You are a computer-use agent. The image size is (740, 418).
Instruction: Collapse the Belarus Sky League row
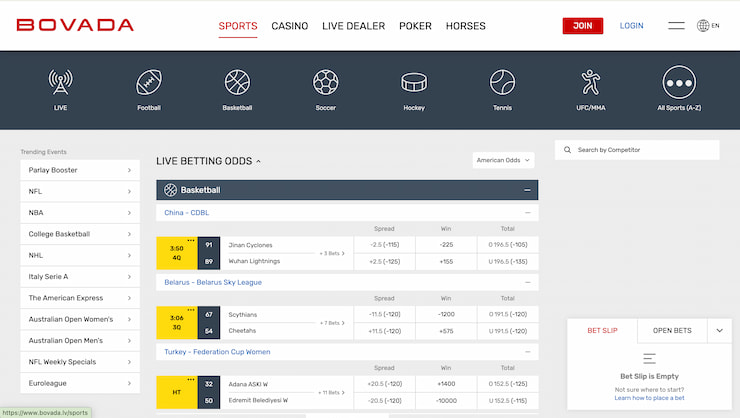[x=528, y=282]
